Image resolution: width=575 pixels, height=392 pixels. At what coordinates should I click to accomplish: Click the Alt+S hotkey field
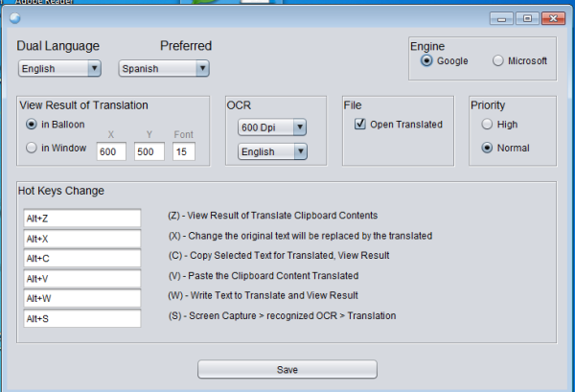(82, 318)
